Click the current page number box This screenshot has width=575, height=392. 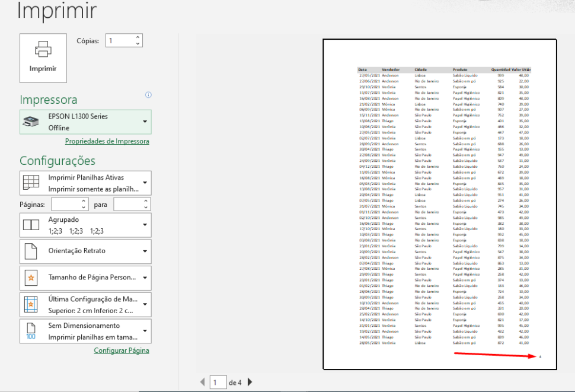pyautogui.click(x=218, y=382)
